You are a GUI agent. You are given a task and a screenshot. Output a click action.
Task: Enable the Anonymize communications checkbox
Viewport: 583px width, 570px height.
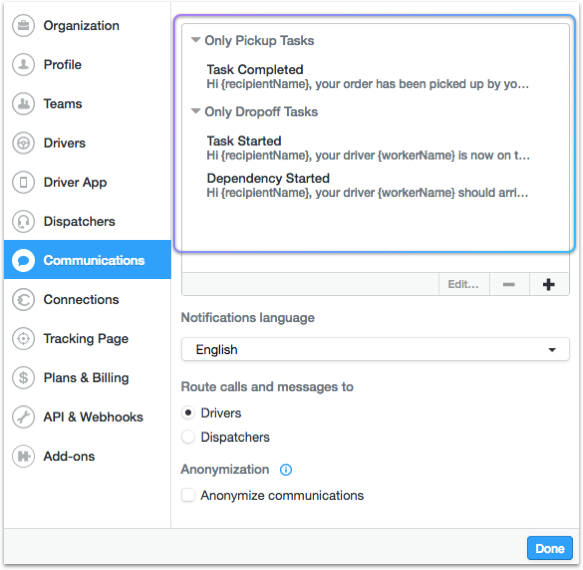pyautogui.click(x=188, y=495)
